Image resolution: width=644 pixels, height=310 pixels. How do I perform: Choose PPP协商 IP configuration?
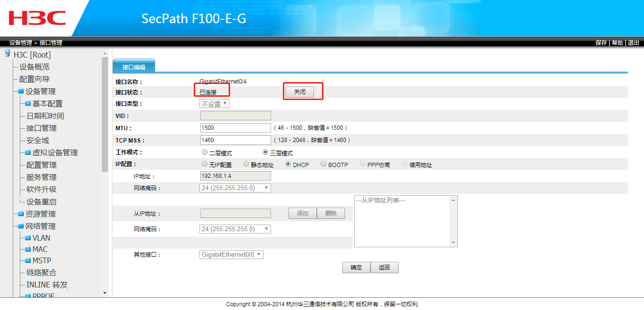pyautogui.click(x=363, y=164)
